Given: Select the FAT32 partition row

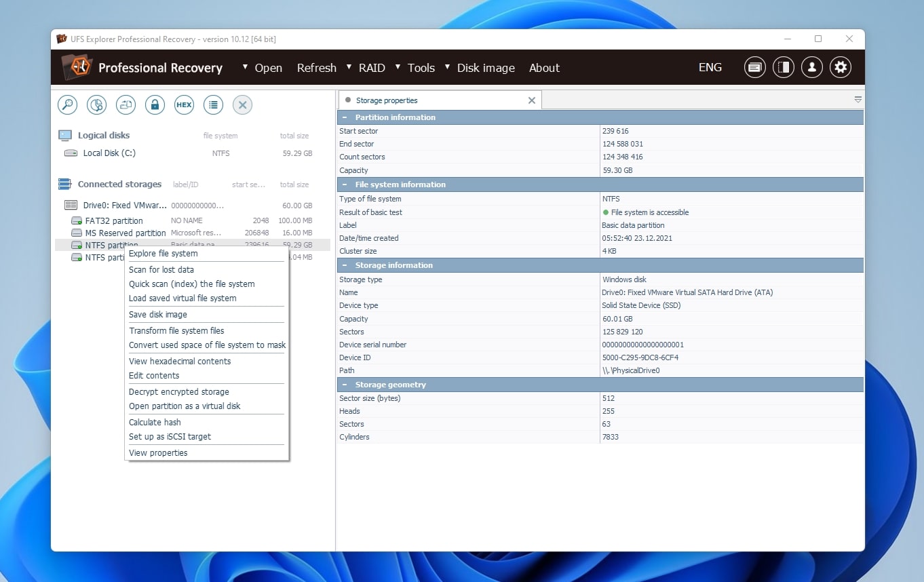Looking at the screenshot, I should tap(193, 220).
